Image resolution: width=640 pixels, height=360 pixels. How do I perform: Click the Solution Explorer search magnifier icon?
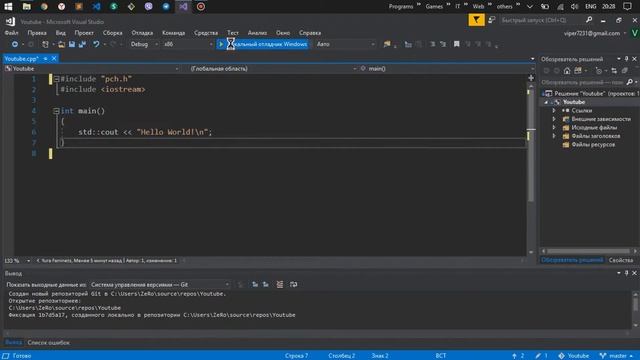tap(629, 82)
